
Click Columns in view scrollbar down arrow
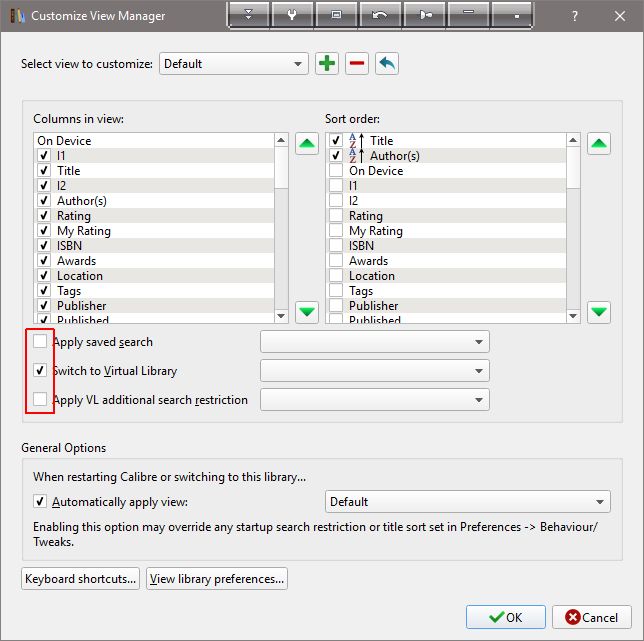(x=281, y=316)
